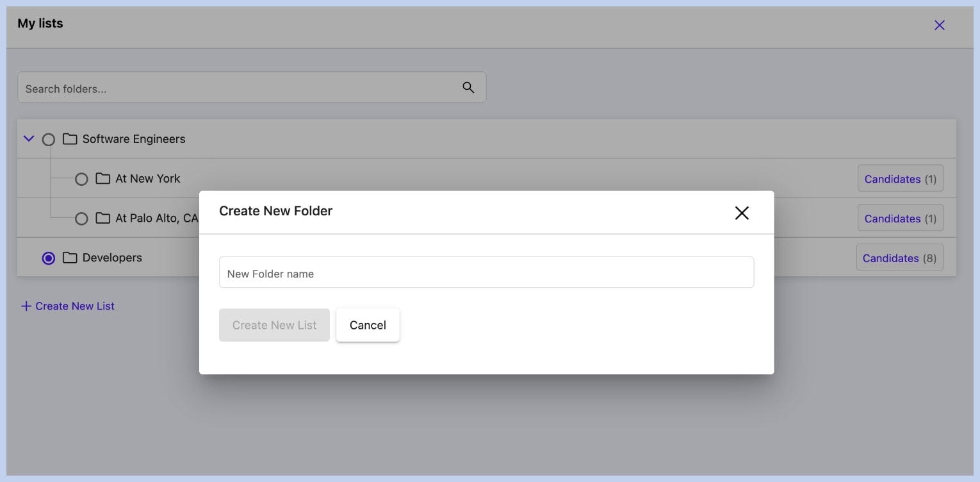
Task: Click the At New York folder icon
Action: click(x=102, y=179)
